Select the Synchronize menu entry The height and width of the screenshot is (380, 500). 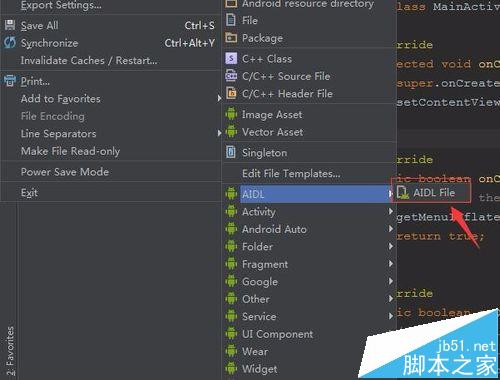pos(111,43)
